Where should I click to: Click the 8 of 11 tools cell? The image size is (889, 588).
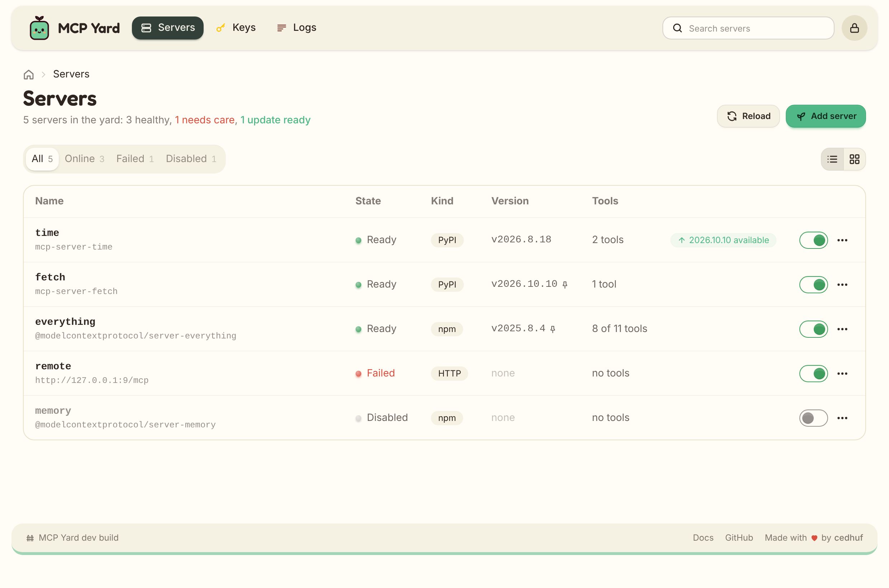tap(620, 329)
